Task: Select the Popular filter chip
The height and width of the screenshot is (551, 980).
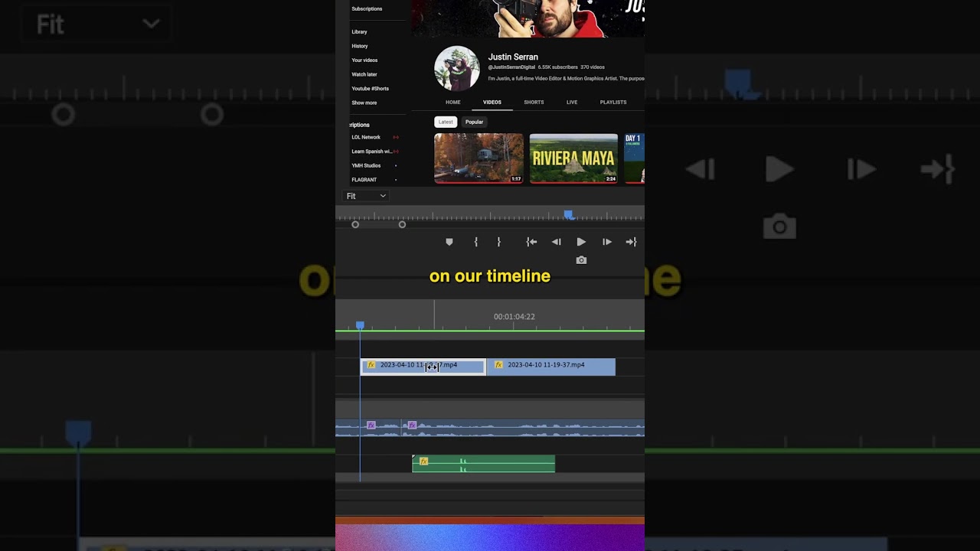Action: click(x=475, y=122)
